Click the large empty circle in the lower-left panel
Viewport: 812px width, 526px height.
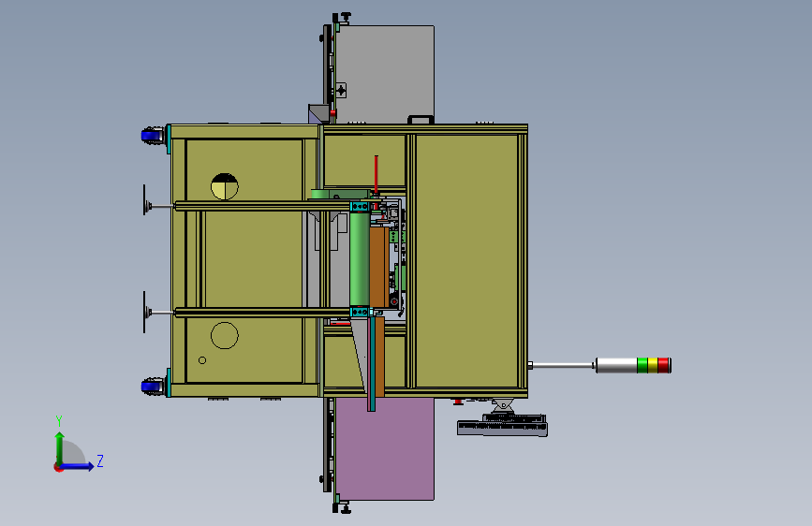(x=225, y=335)
